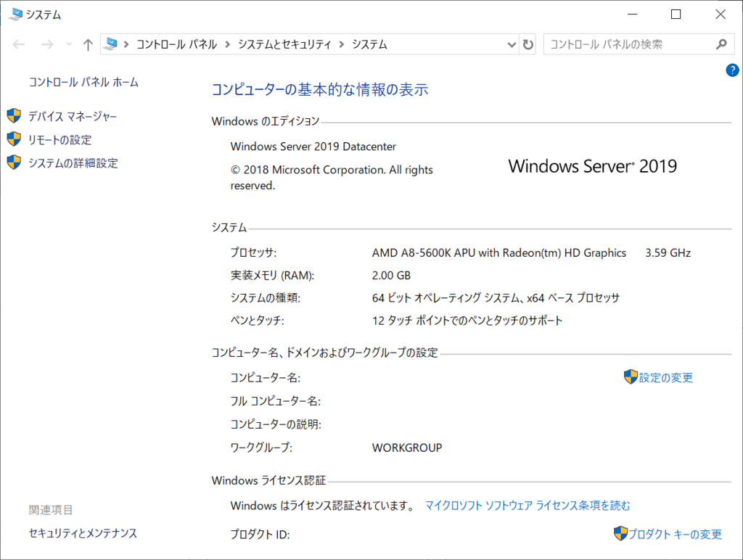This screenshot has height=560, width=743.
Task: Click 設定の変更 link
Action: (666, 378)
